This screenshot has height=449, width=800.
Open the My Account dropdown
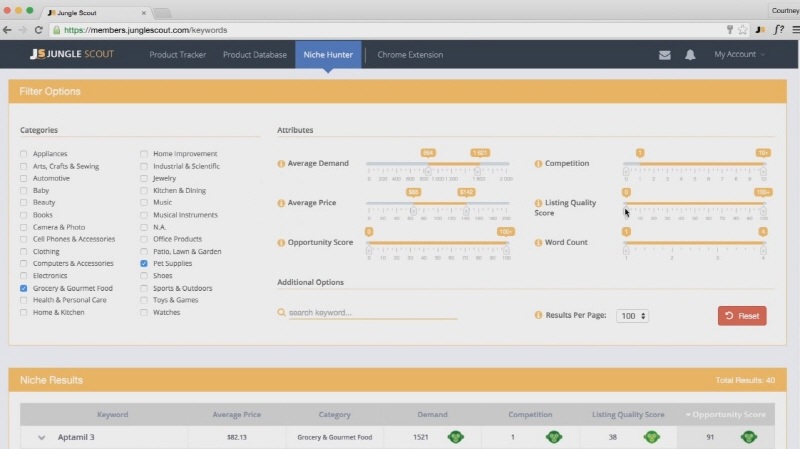pos(739,54)
